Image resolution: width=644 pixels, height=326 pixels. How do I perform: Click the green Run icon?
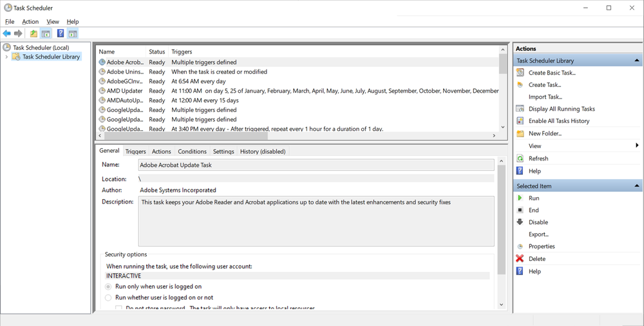(x=520, y=198)
